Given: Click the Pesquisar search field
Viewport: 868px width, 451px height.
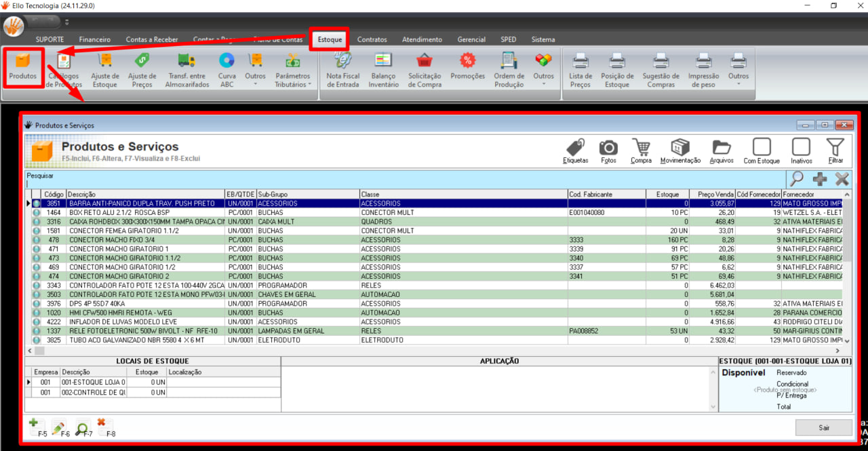Looking at the screenshot, I should pyautogui.click(x=406, y=183).
